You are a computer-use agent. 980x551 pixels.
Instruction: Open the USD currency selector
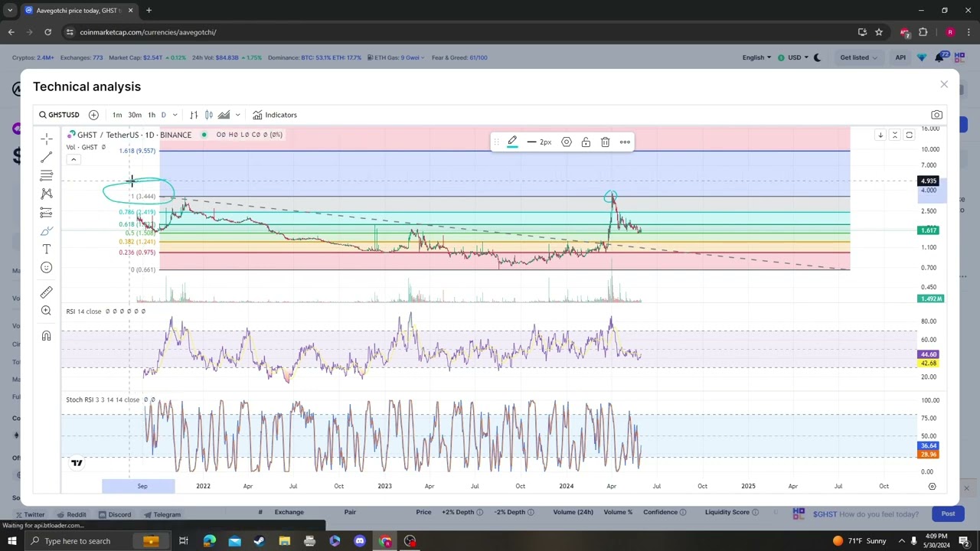[x=794, y=57]
